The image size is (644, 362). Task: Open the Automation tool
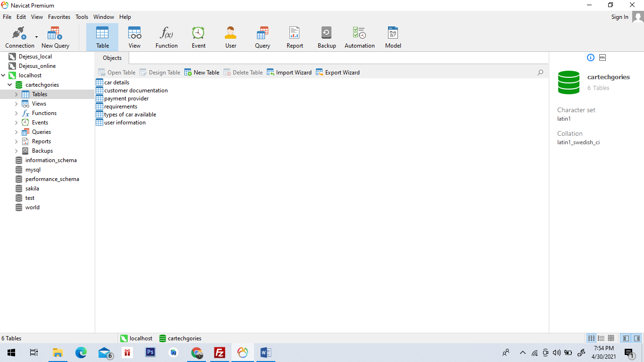359,37
